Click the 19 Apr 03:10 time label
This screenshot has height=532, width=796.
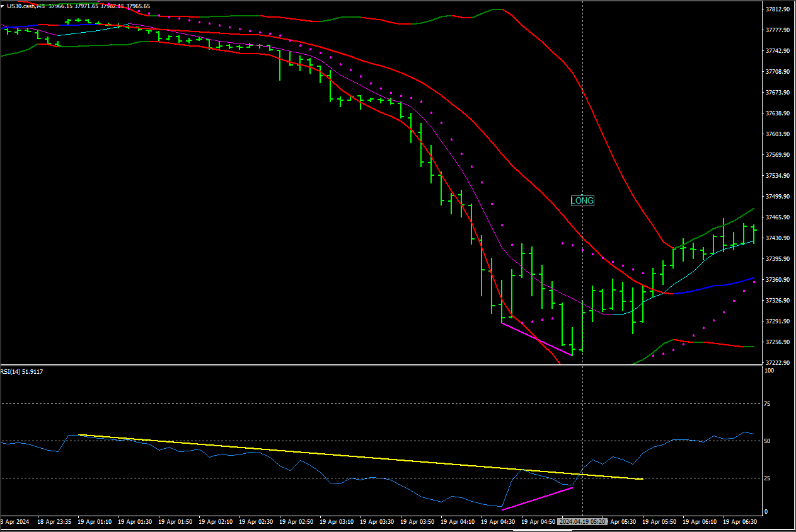click(337, 522)
